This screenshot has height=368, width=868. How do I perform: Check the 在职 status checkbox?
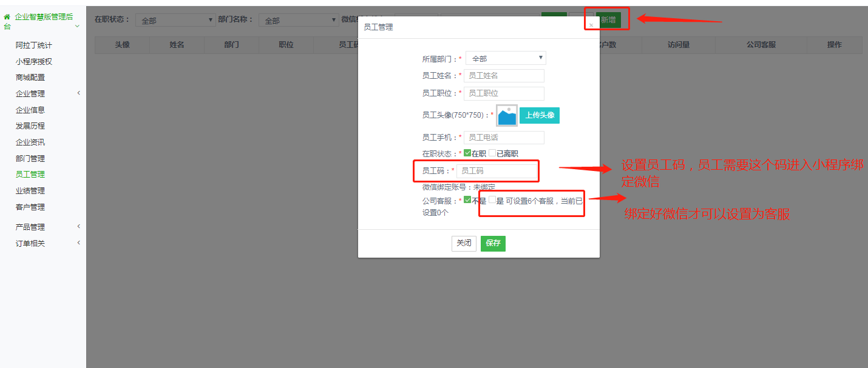(467, 153)
